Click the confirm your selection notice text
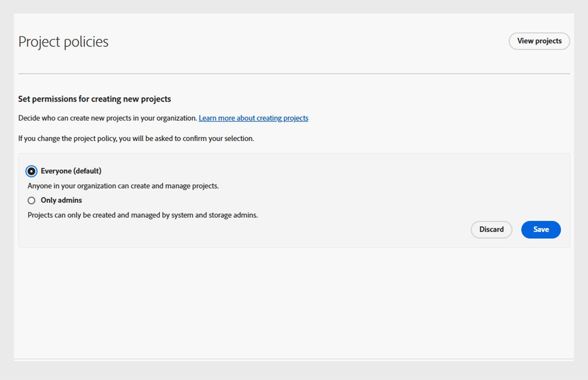The width and height of the screenshot is (588, 380). point(136,138)
